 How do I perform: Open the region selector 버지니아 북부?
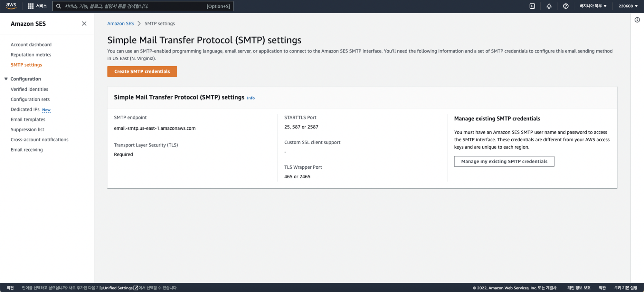[593, 6]
